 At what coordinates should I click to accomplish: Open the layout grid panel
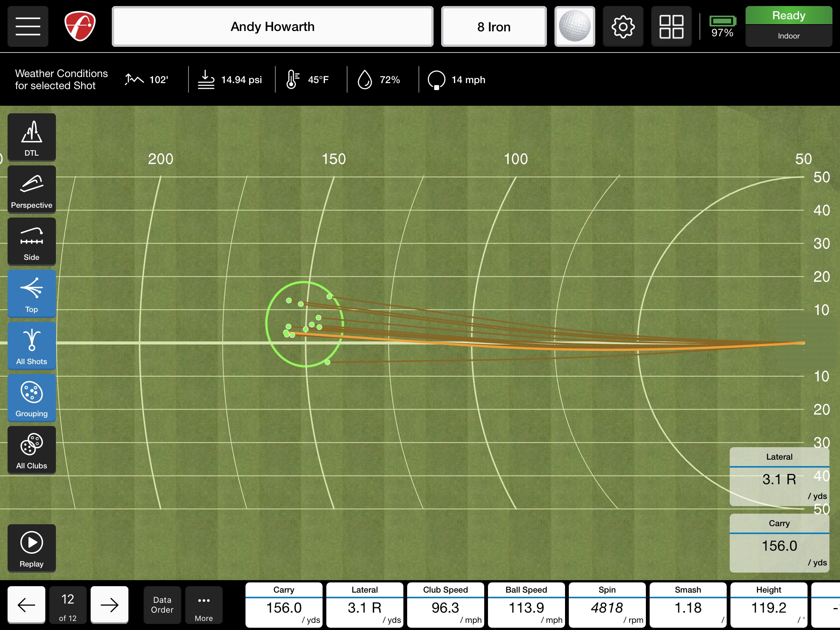click(x=672, y=26)
